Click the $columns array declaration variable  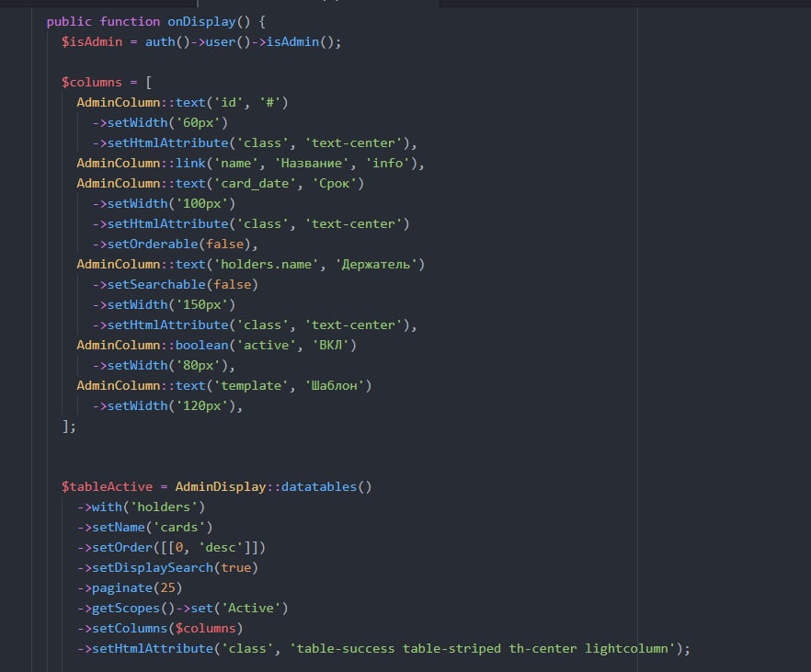point(92,82)
